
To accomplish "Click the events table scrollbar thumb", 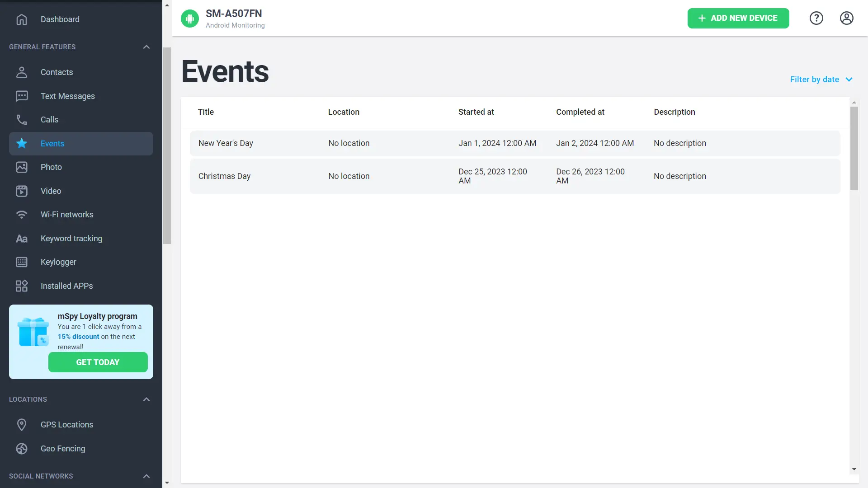I will click(x=854, y=148).
